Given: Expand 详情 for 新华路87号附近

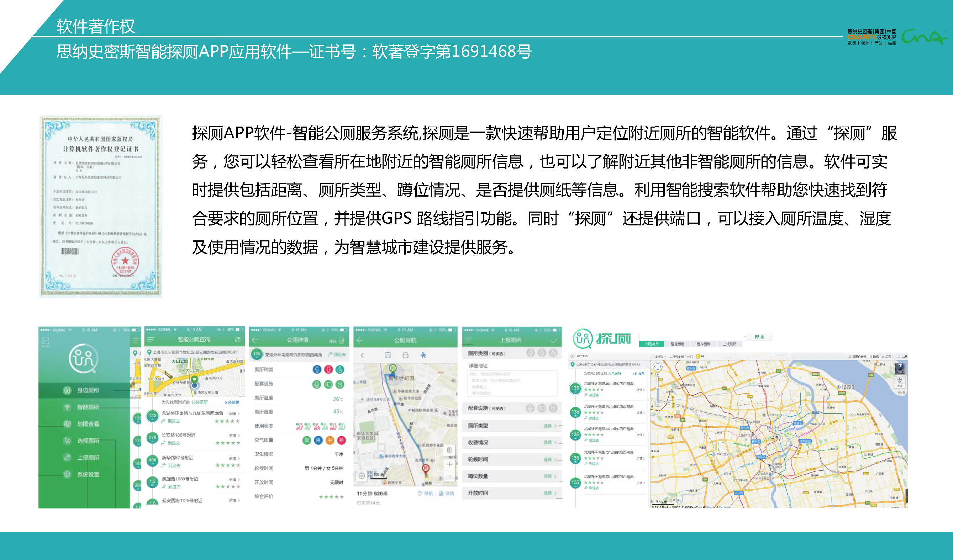Looking at the screenshot, I should [234, 458].
